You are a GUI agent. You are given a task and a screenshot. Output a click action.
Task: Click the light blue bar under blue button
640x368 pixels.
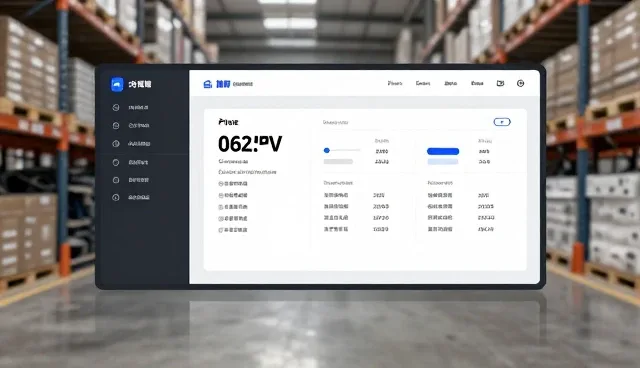click(443, 162)
